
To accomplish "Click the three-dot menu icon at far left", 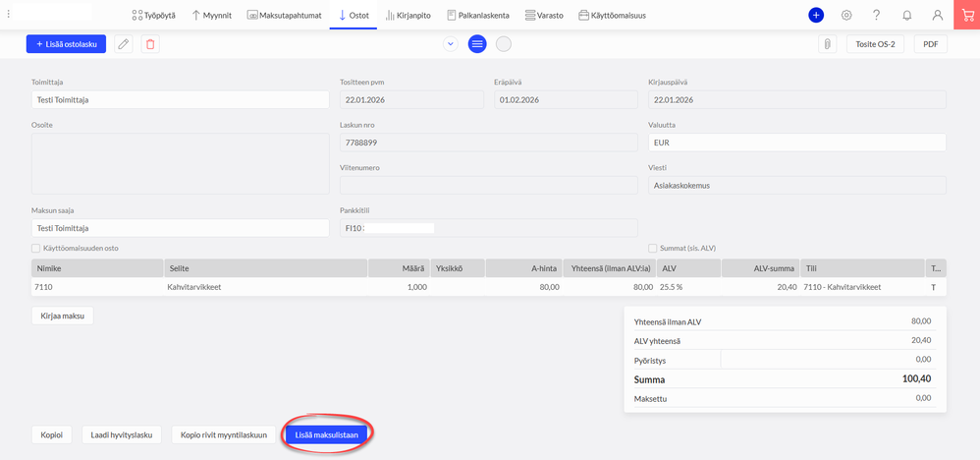I will [x=8, y=14].
